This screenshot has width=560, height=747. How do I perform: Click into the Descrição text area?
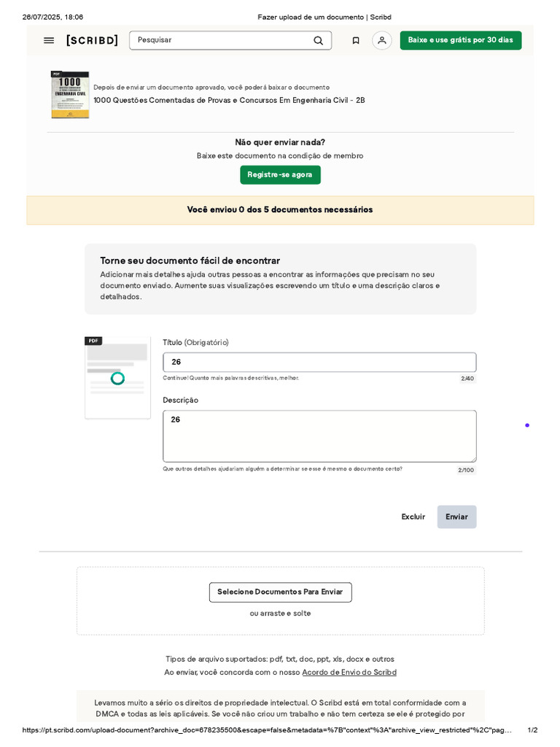(319, 436)
